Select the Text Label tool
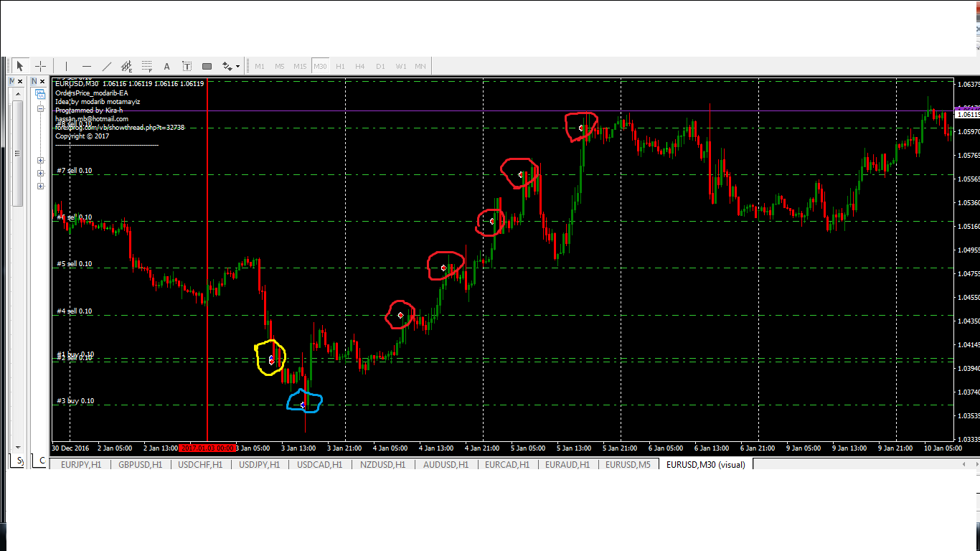The height and width of the screenshot is (551, 980). pyautogui.click(x=187, y=66)
